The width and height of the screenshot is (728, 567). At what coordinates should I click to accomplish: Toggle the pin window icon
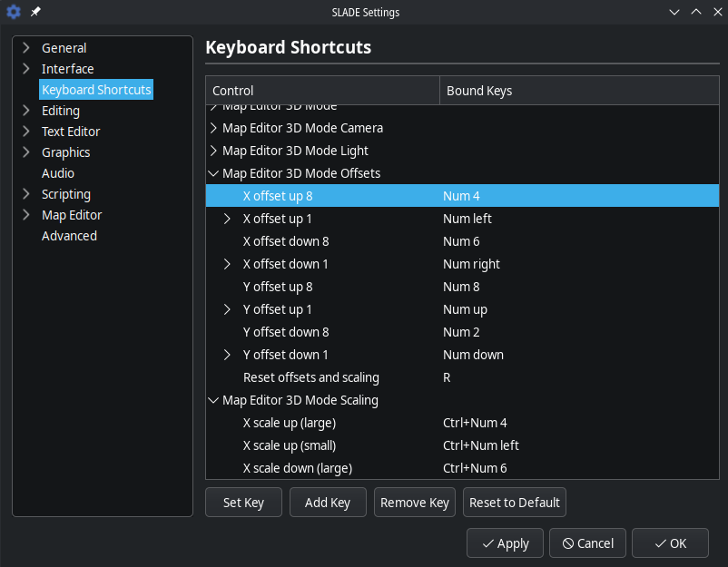(x=35, y=12)
